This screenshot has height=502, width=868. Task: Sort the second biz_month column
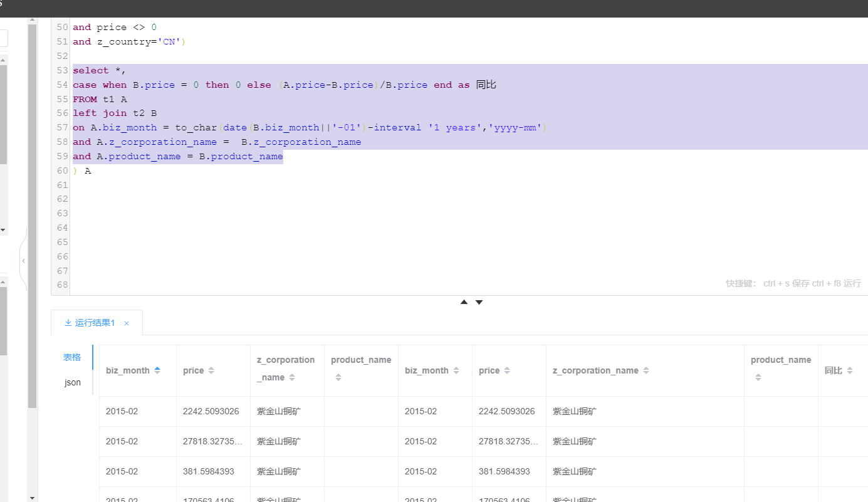[456, 370]
